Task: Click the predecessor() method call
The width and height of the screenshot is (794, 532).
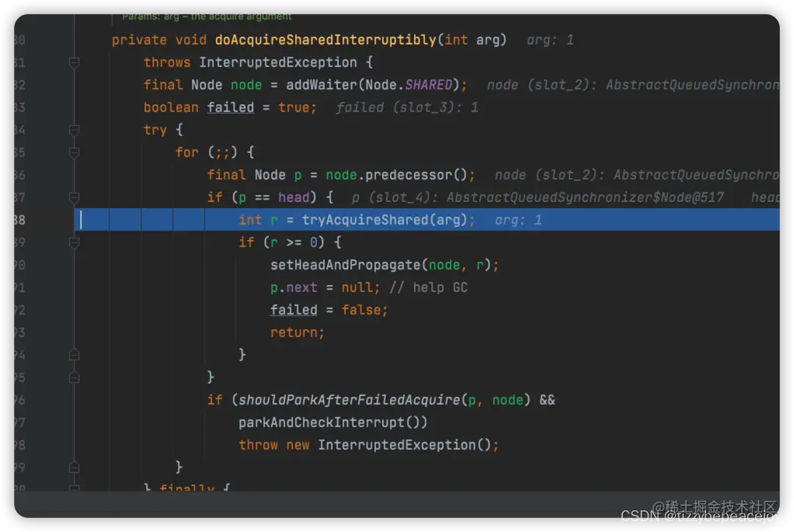Action: click(416, 176)
